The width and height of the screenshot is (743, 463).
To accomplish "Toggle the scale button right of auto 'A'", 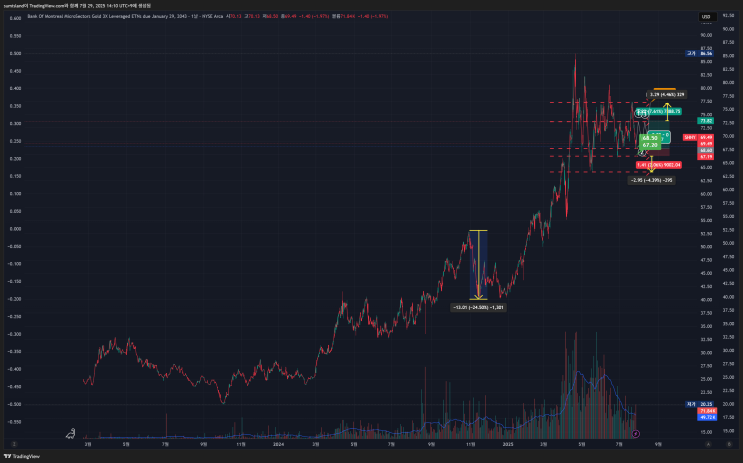I will pyautogui.click(x=729, y=444).
